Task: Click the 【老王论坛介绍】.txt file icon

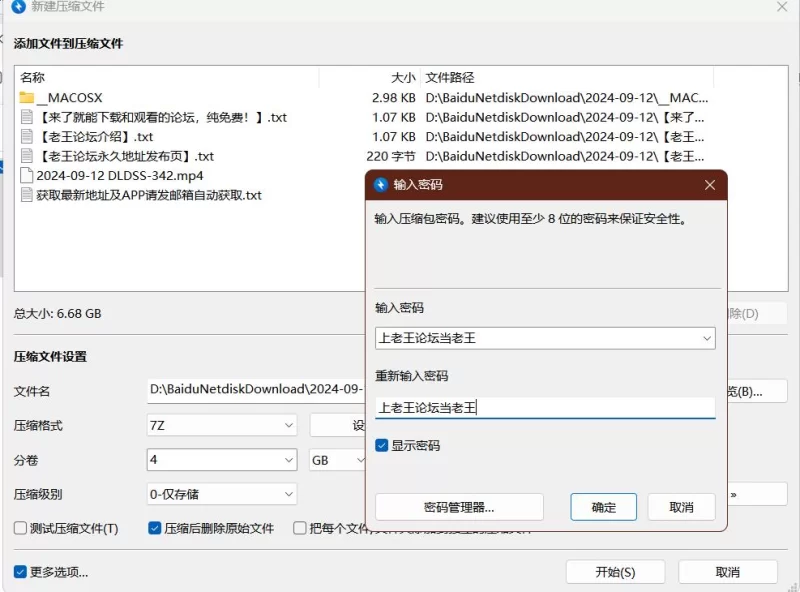Action: pyautogui.click(x=27, y=137)
